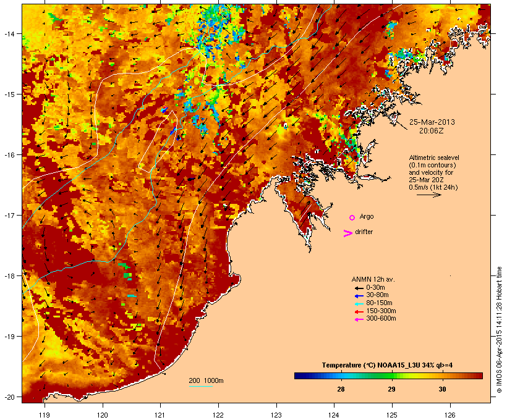Image resolution: width=507 pixels, height=420 pixels.
Task: Click the cyan 200 1000m isobath legend line
Action: pos(200,386)
